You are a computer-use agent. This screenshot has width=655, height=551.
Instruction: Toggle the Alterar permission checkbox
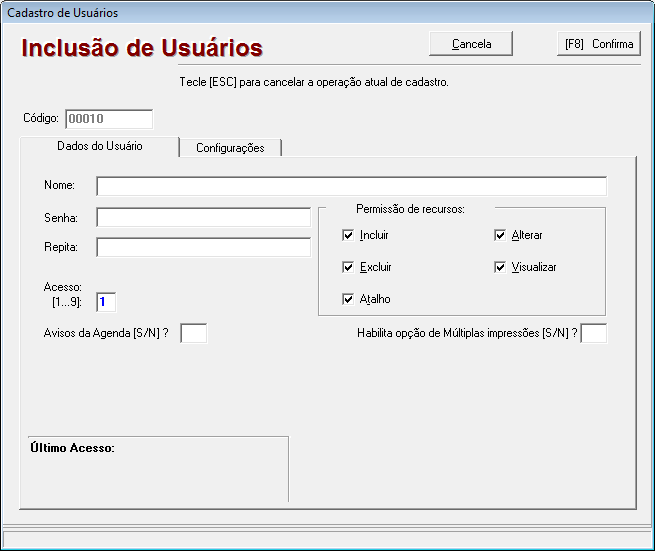click(501, 236)
